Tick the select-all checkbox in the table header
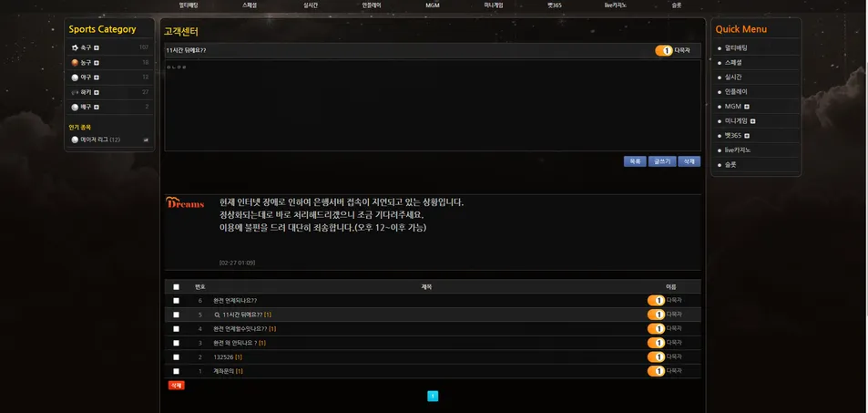The image size is (868, 413). point(176,287)
